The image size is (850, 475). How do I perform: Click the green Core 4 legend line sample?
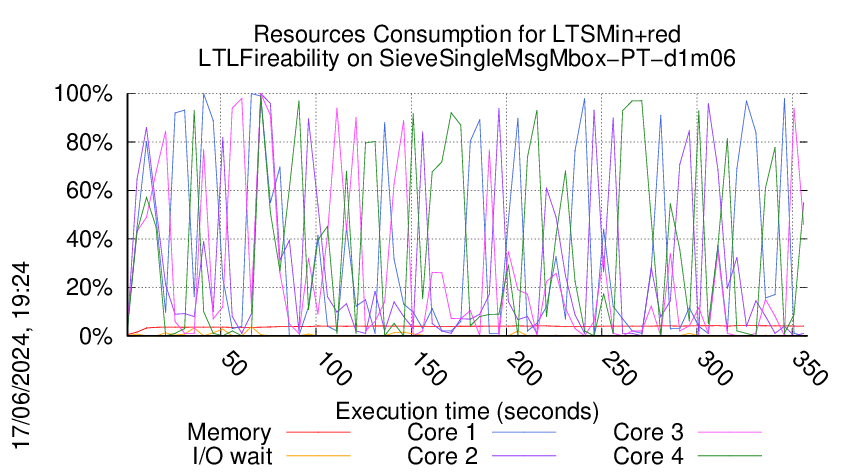click(730, 456)
